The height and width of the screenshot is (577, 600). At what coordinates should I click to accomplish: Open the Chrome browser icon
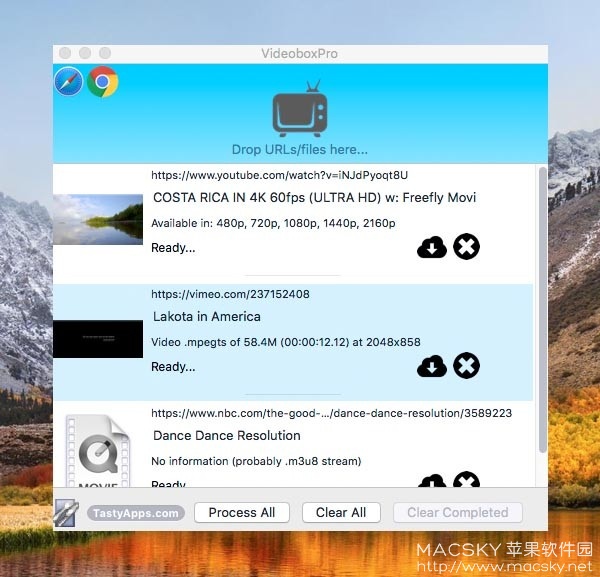pyautogui.click(x=102, y=81)
